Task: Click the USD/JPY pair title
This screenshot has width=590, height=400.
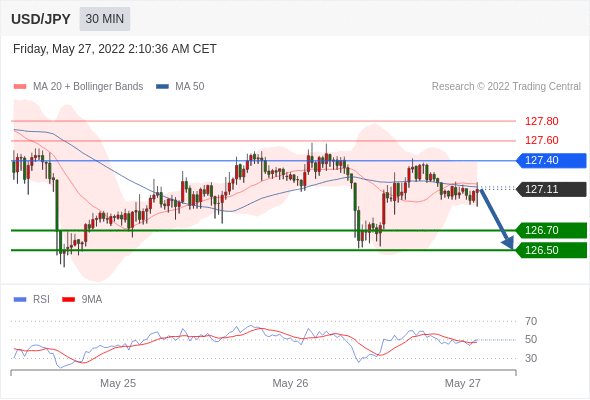Action: (x=41, y=19)
